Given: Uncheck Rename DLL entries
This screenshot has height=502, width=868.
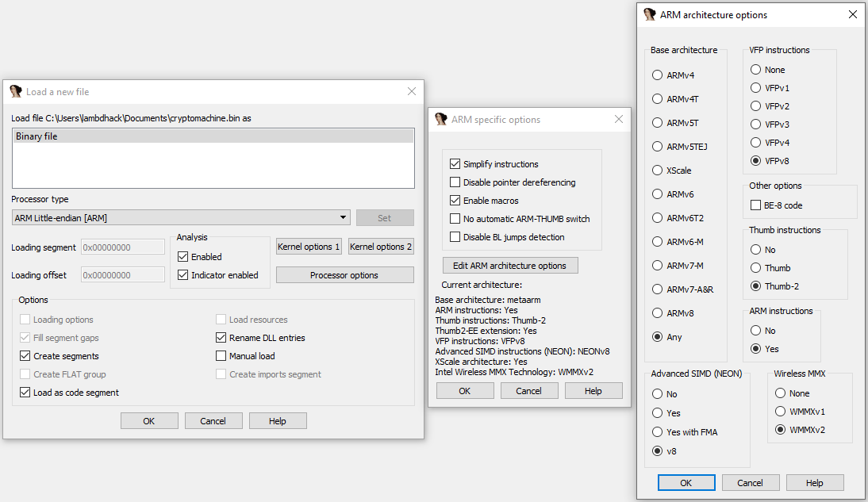Looking at the screenshot, I should (221, 338).
